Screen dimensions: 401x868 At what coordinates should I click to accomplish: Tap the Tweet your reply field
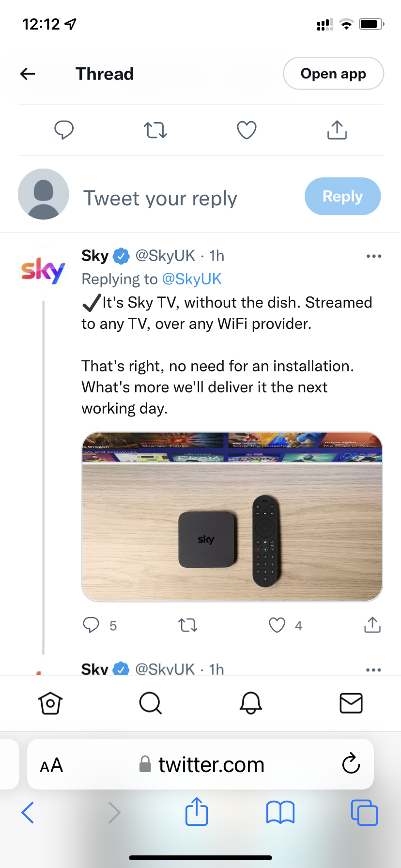point(160,198)
